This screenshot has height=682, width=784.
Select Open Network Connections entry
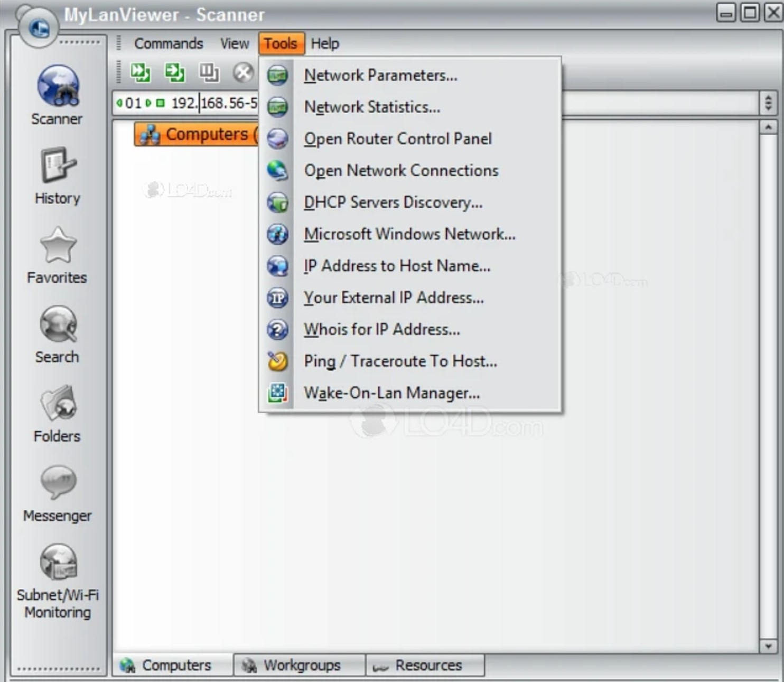(409, 171)
